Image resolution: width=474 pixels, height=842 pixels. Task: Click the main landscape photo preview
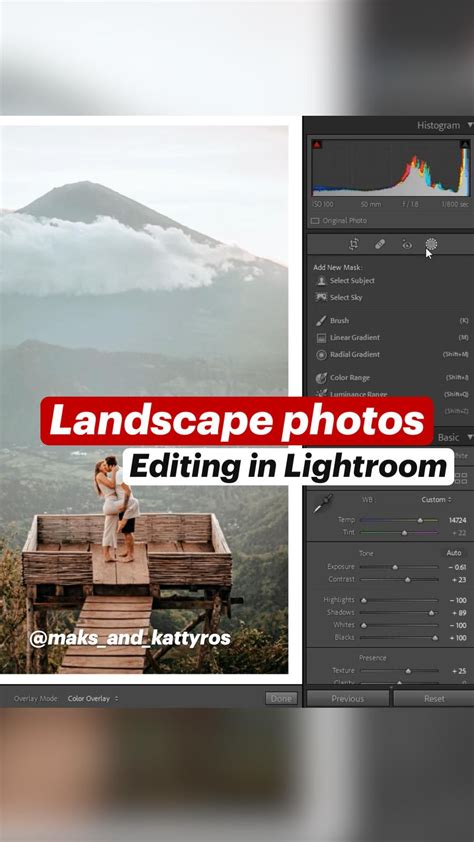[144, 399]
